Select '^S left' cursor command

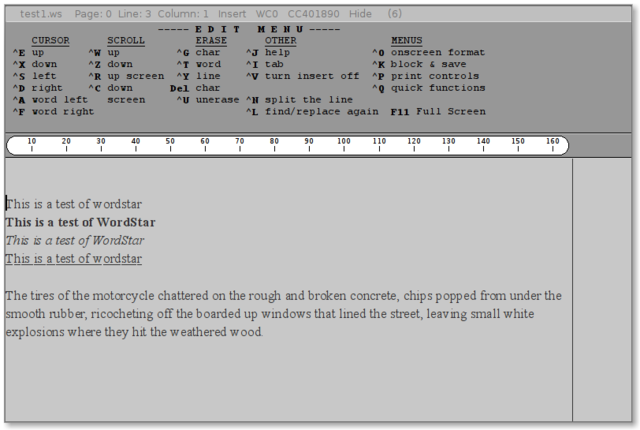(x=34, y=76)
